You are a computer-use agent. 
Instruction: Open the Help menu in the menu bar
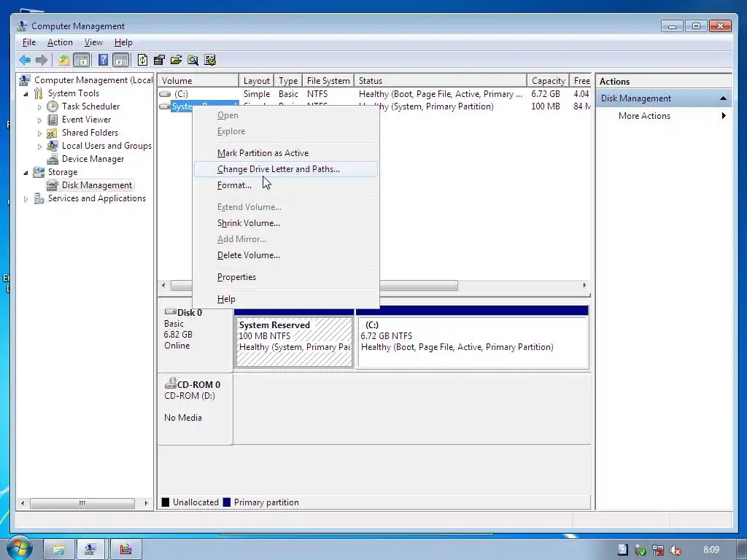(123, 42)
